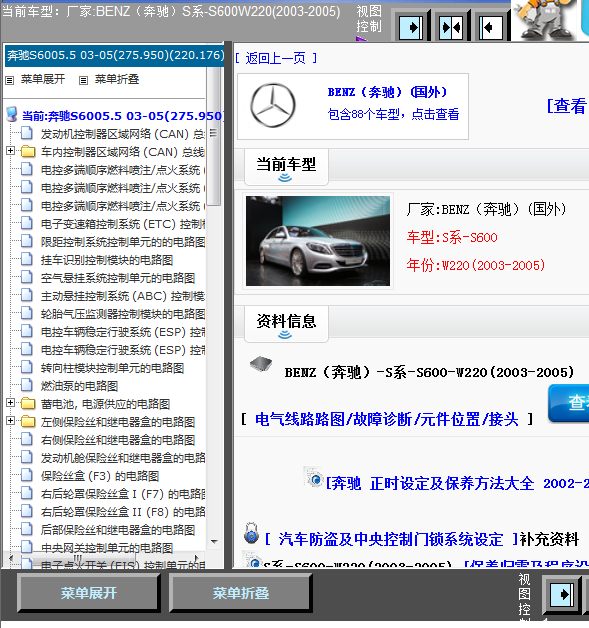Click folder icon of 车内控制器区域网络 (CAN)
This screenshot has height=628, width=589.
28,151
